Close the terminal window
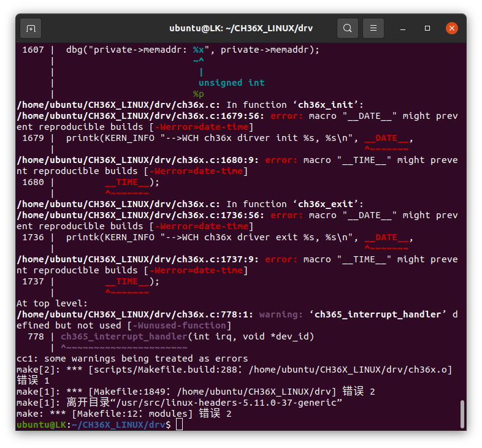The height and width of the screenshot is (448, 482). point(452,29)
